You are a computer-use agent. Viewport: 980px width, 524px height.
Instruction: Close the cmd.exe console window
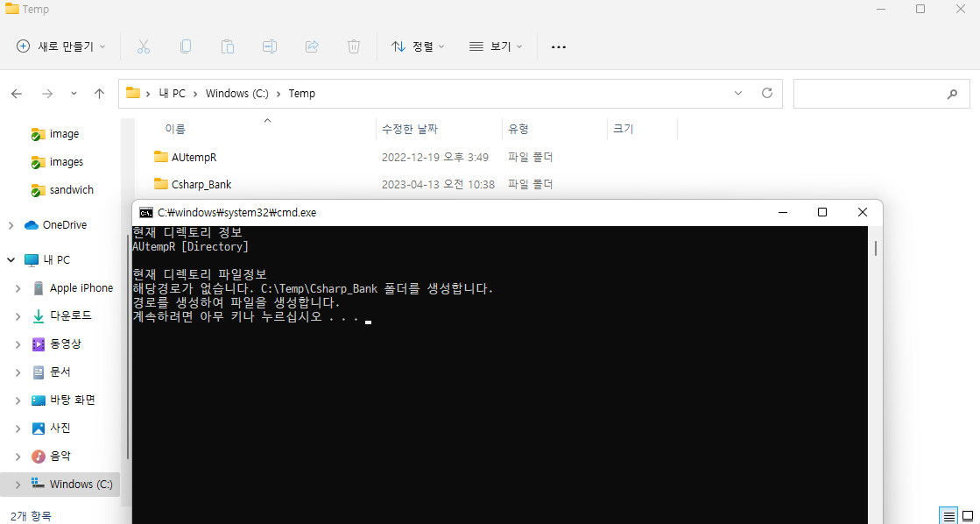pos(863,213)
